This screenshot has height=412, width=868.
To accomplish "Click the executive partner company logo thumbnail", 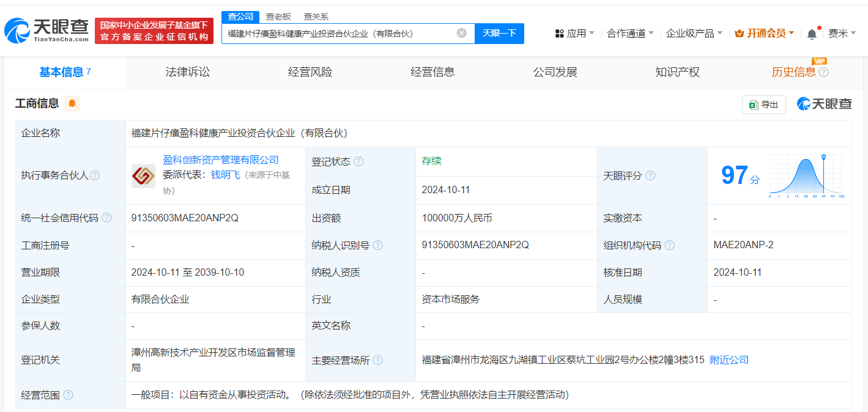I will [143, 175].
